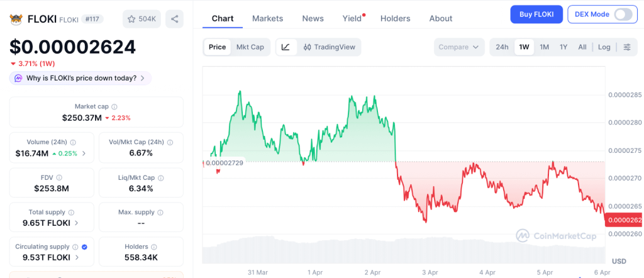Select the 1Y time range
Image resolution: width=644 pixels, height=278 pixels.
(x=563, y=47)
